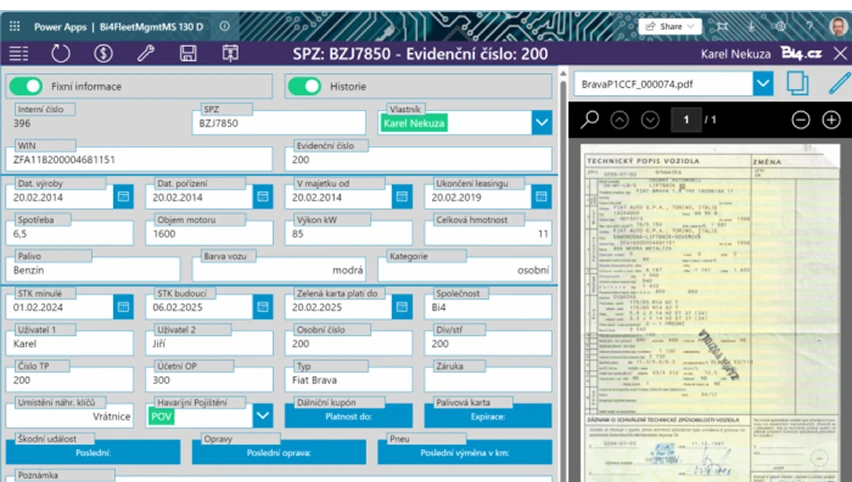Click the Škodní událost Poslední button
The height and width of the screenshot is (482, 852).
click(x=93, y=453)
